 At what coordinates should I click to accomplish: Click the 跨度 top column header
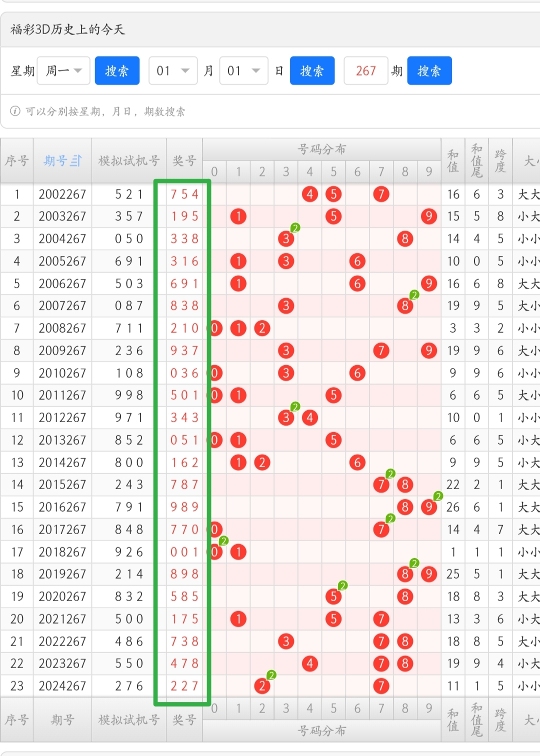(500, 161)
